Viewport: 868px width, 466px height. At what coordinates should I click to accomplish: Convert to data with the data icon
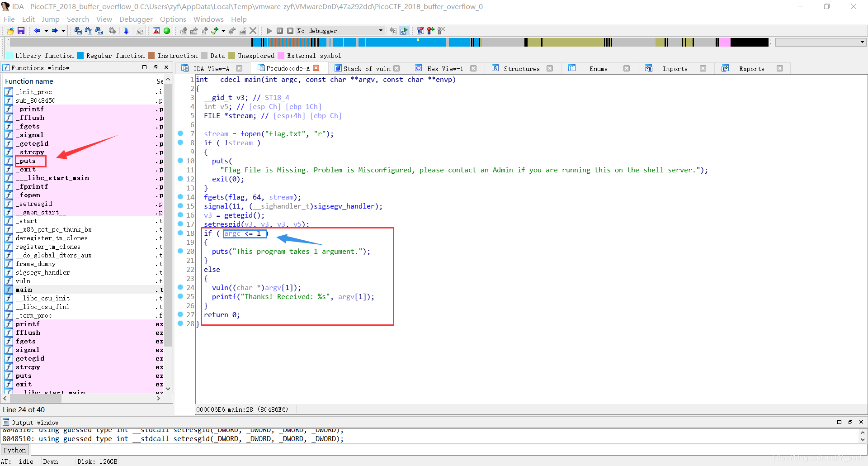[194, 31]
